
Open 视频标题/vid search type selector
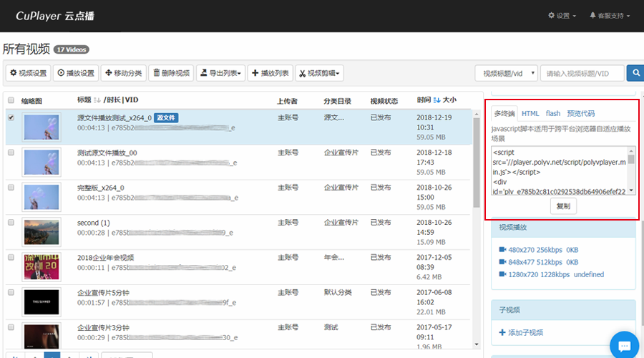(x=505, y=73)
